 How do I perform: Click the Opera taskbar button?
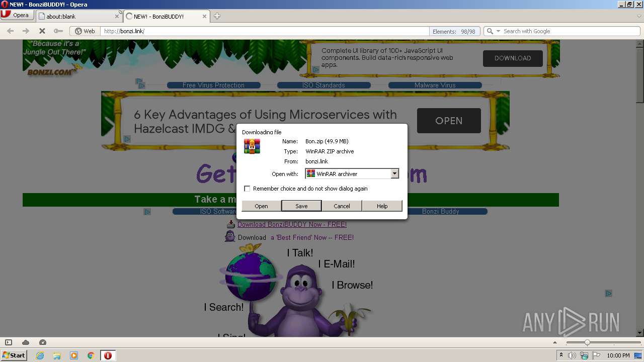tap(108, 355)
